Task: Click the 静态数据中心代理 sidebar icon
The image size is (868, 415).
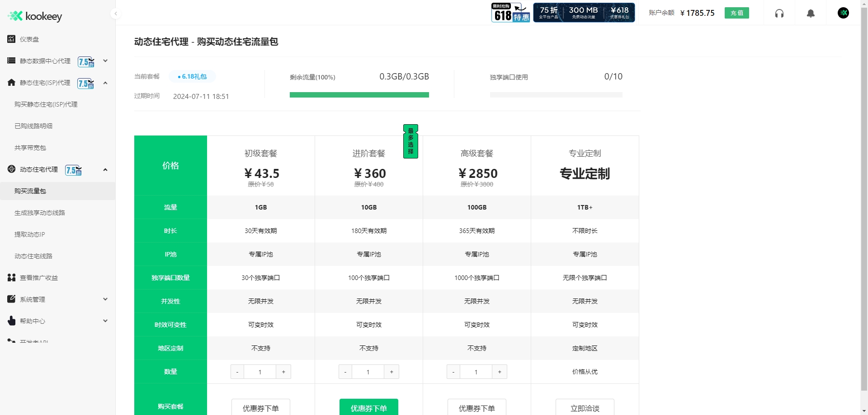Action: pyautogui.click(x=11, y=61)
